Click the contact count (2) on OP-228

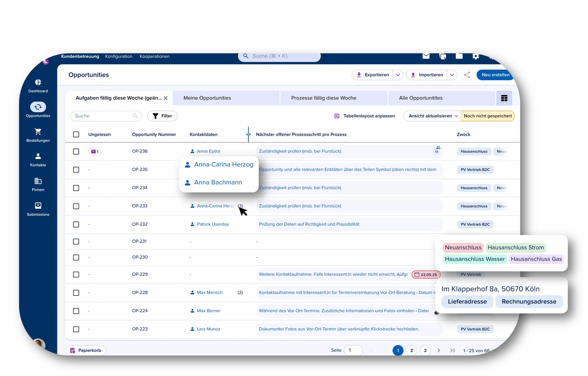[x=240, y=293]
